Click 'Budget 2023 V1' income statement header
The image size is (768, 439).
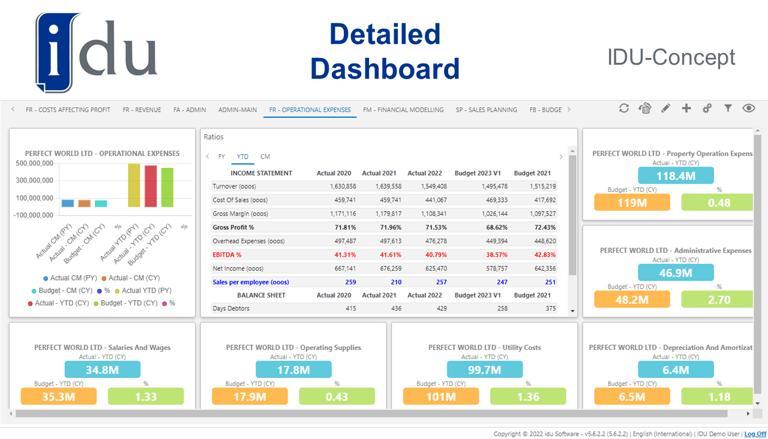[x=478, y=173]
